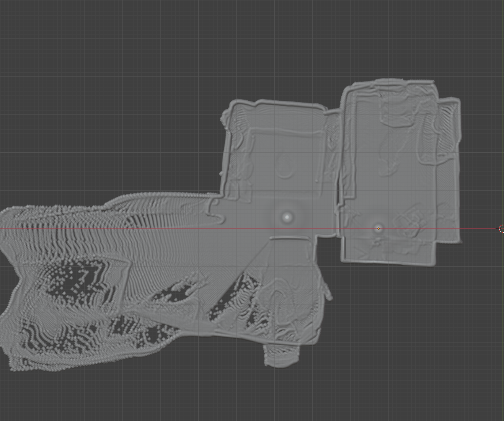The width and height of the screenshot is (504, 421).
Task: Click the raised ledge below the center highlight
Action: pos(289,238)
